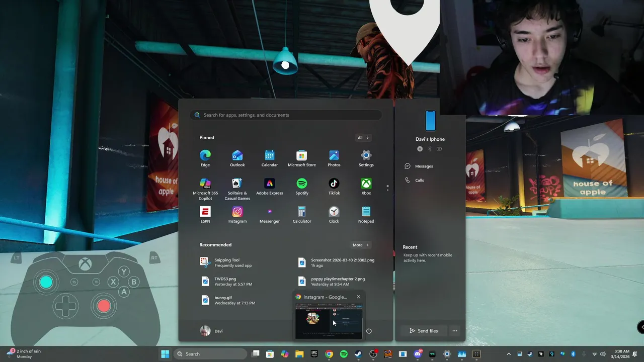The width and height of the screenshot is (644, 362).
Task: Open the Calendar pinned app
Action: [x=270, y=158]
